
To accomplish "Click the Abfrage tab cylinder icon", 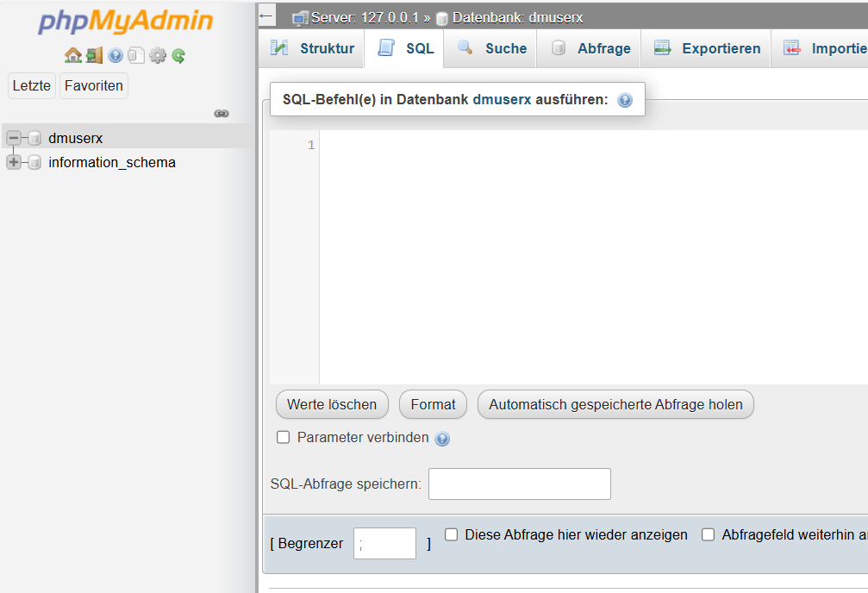I will [x=559, y=47].
